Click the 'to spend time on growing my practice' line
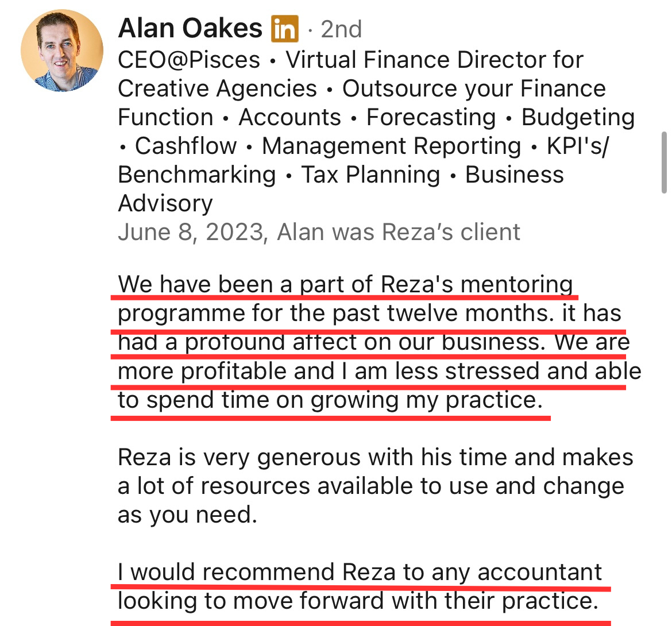The width and height of the screenshot is (672, 626). (x=330, y=400)
